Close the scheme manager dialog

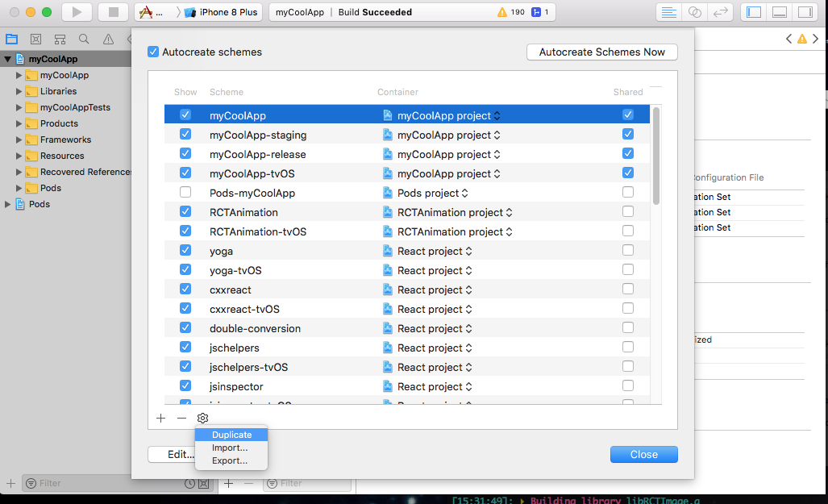coord(643,454)
